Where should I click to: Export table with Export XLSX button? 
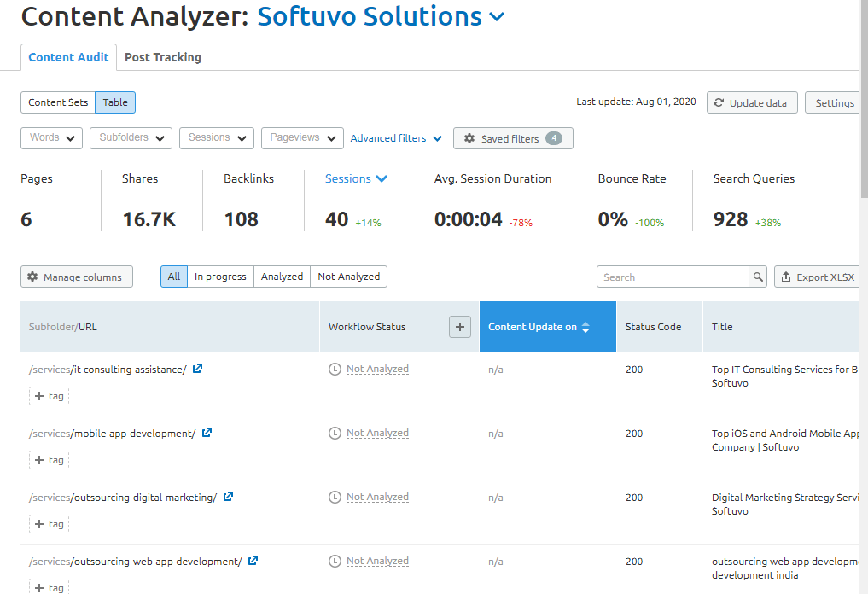click(x=818, y=277)
